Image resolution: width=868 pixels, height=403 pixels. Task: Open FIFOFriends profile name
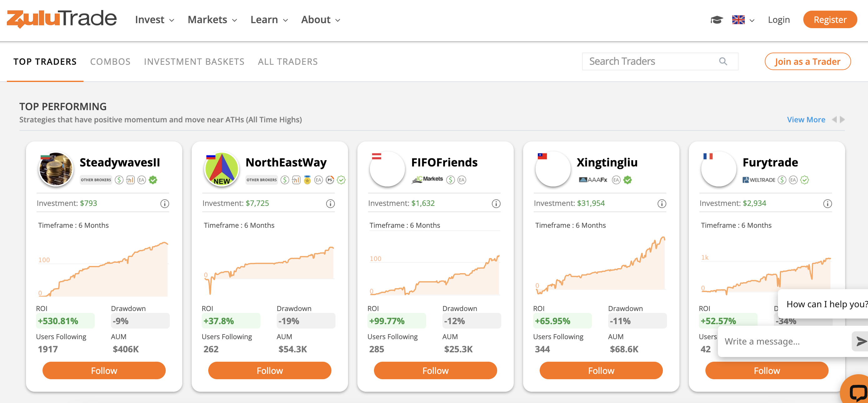tap(444, 162)
